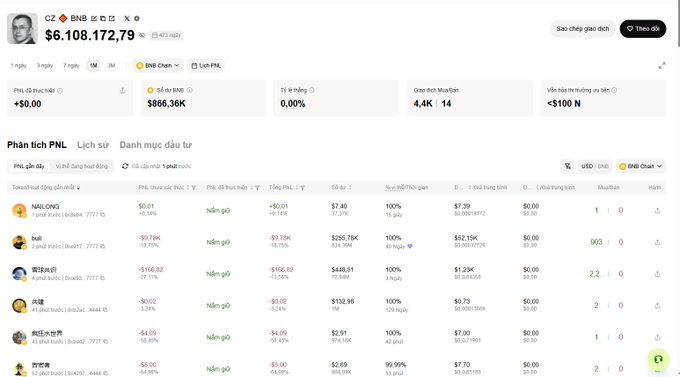Open BNB Chain dropdown beside USD/BNB toggle
Image resolution: width=680 pixels, height=377 pixels.
point(641,166)
